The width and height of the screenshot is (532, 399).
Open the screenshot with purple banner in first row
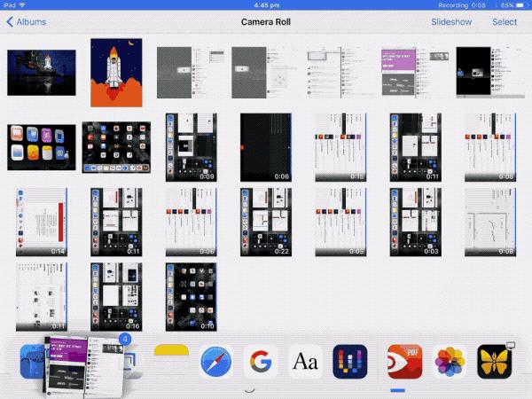(415, 73)
